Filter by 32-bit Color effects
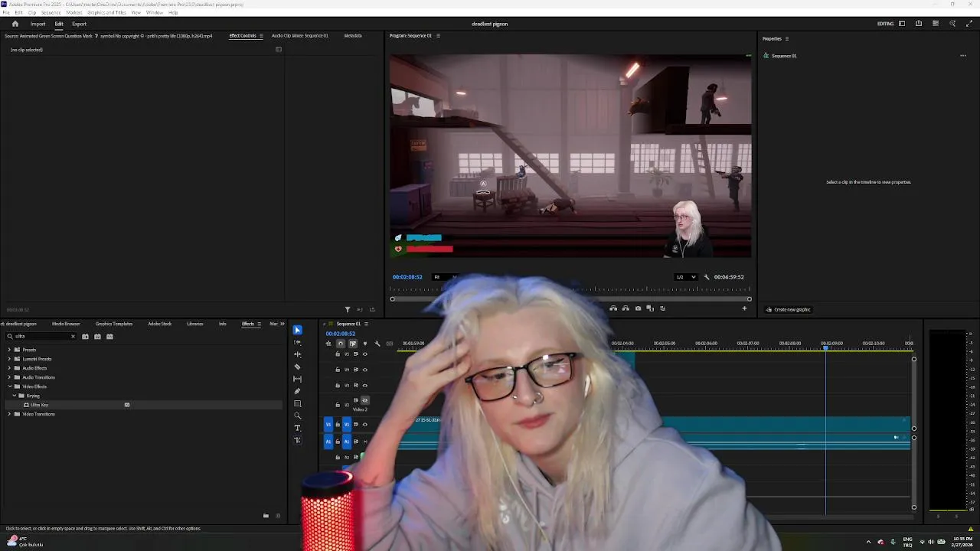 (x=97, y=337)
